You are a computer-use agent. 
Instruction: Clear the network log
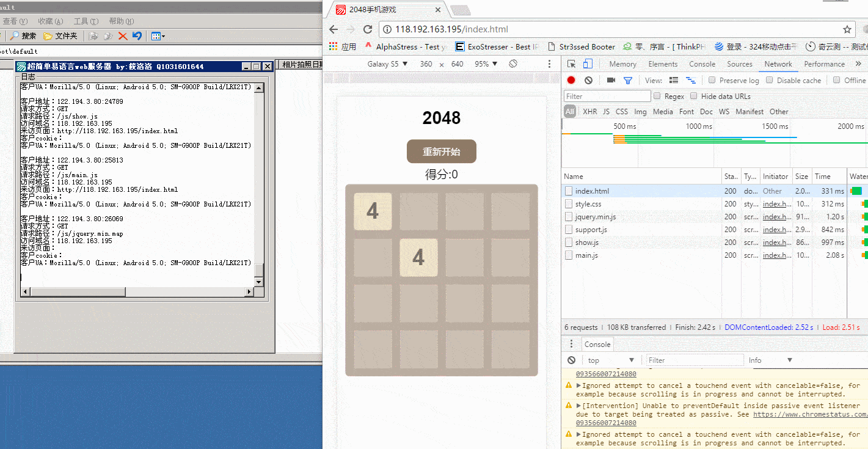pos(588,80)
